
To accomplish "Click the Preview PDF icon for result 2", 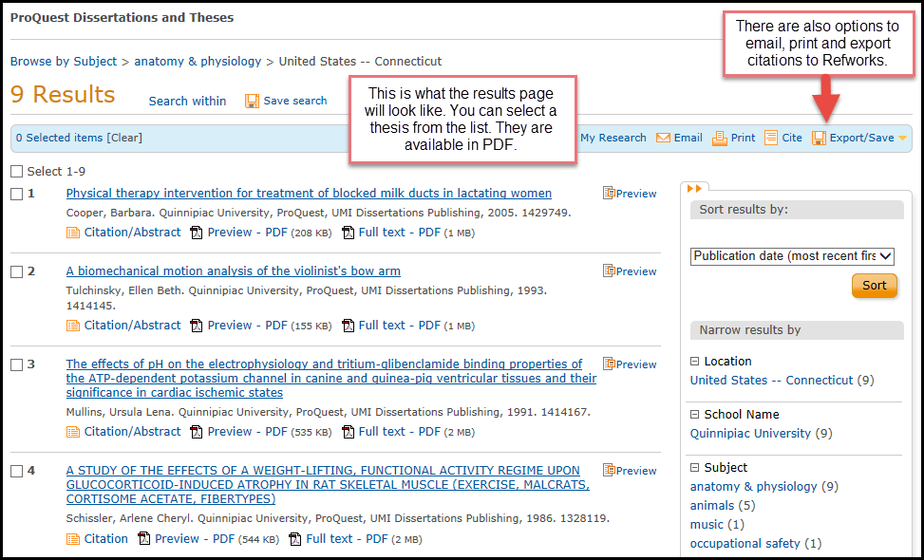I will click(x=197, y=326).
